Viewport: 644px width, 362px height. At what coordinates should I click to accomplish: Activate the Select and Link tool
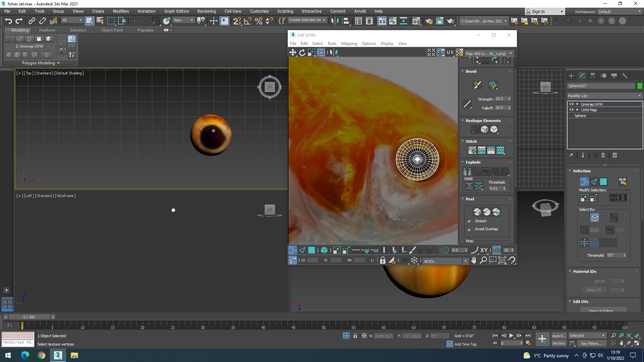[x=32, y=21]
